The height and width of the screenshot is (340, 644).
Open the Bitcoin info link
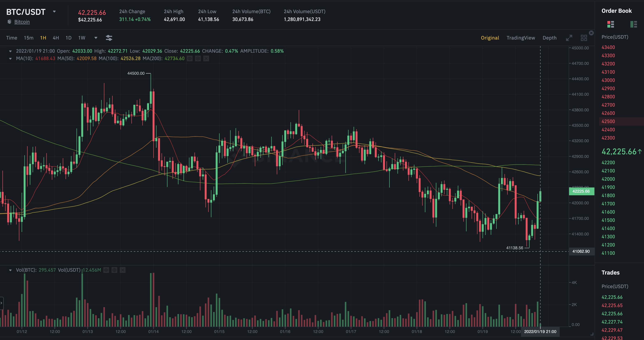coord(22,22)
